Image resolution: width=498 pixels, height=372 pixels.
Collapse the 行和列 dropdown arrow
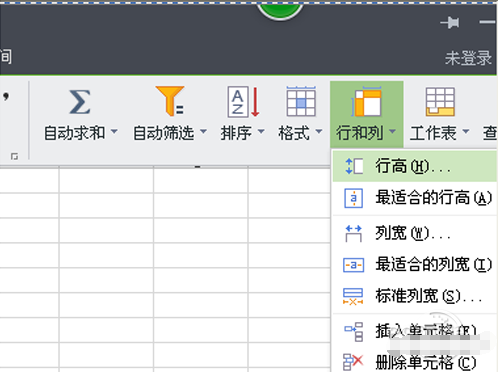[x=393, y=131]
